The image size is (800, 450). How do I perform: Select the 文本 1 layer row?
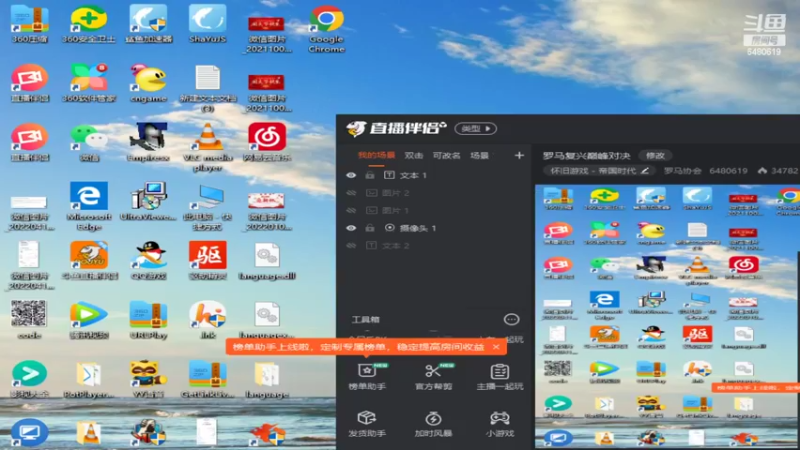coord(434,175)
